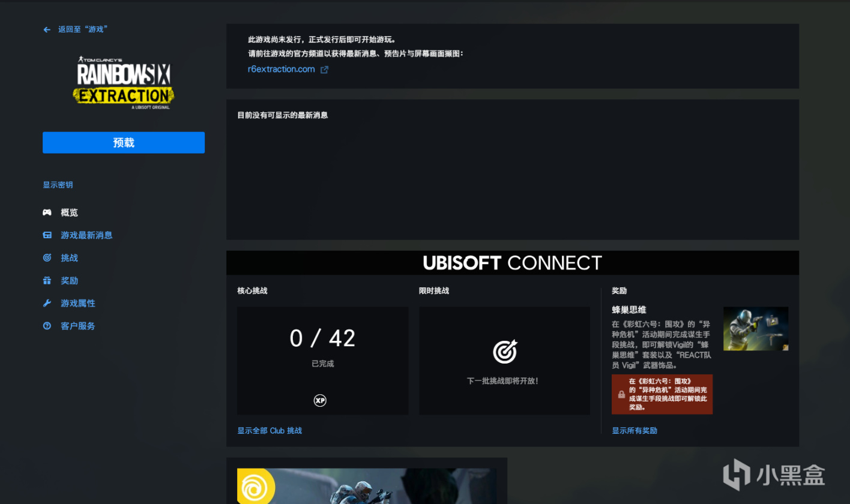850x504 pixels.
Task: Click the target icon next to 挑战 in sidebar
Action: [47, 258]
